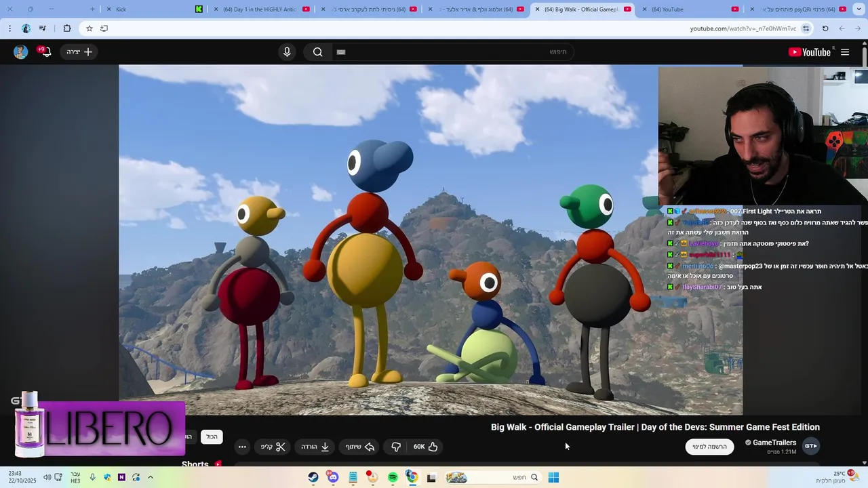This screenshot has width=868, height=488.
Task: Open the YouTube account avatar menu
Action: coord(20,52)
